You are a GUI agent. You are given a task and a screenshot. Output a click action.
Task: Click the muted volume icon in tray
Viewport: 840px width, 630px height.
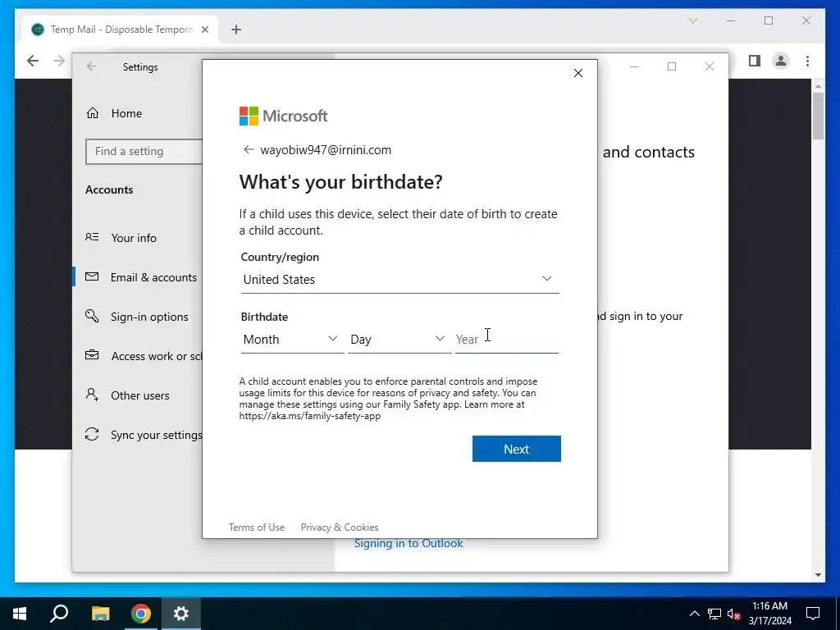point(733,614)
